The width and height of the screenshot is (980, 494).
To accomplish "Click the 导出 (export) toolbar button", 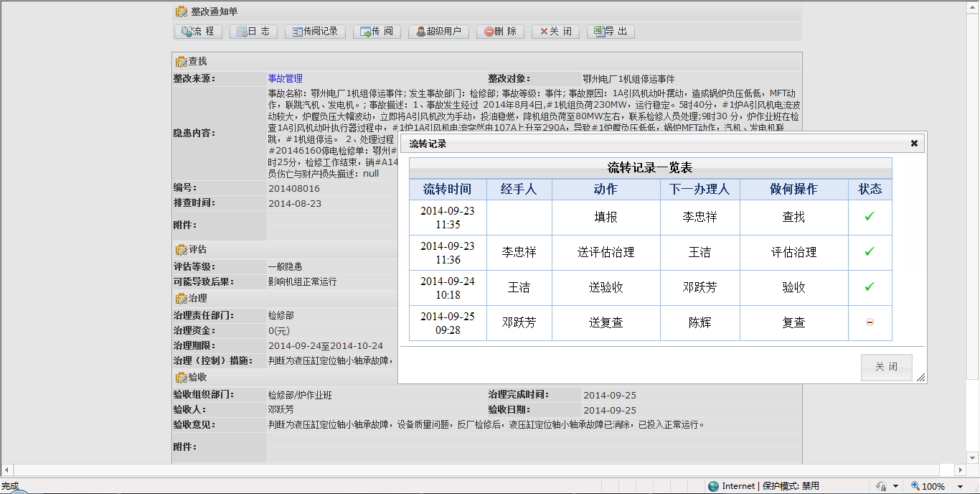I will point(610,32).
